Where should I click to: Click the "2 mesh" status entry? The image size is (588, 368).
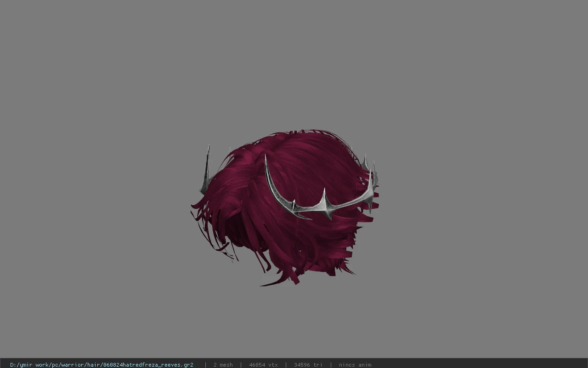(223, 365)
